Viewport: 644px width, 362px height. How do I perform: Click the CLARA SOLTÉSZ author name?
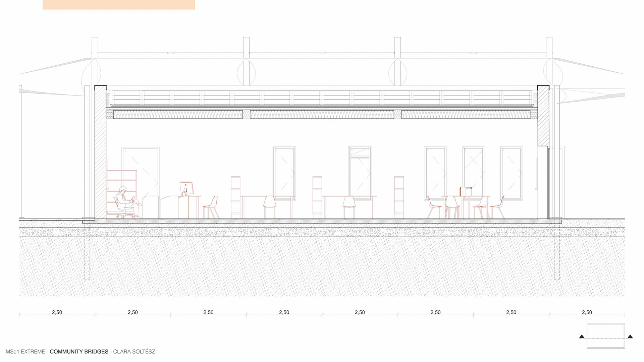[134, 352]
